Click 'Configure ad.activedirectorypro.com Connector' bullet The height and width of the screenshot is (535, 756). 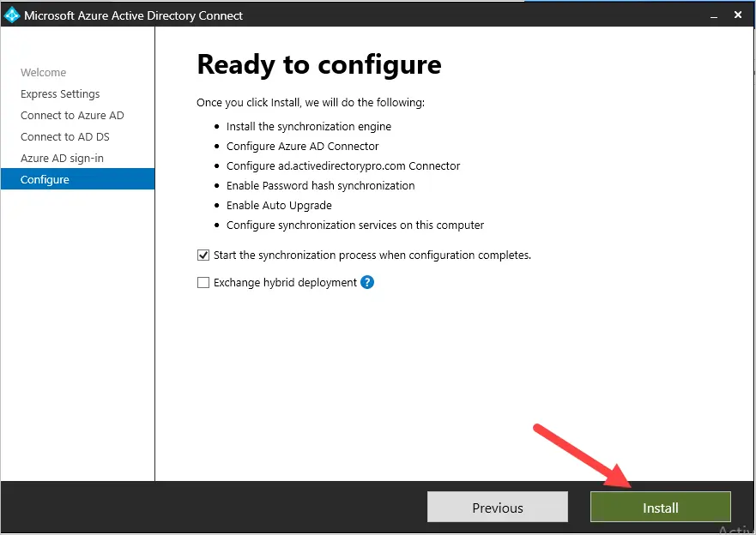(x=343, y=166)
